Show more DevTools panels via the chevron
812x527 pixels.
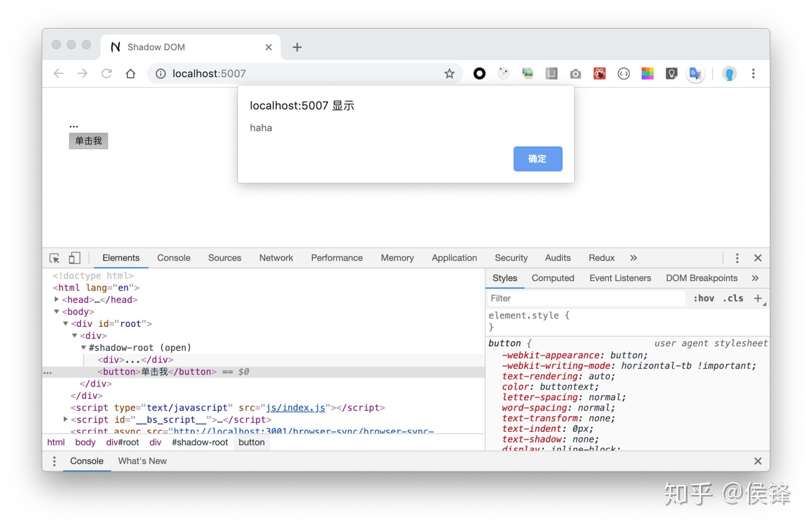[x=633, y=258]
